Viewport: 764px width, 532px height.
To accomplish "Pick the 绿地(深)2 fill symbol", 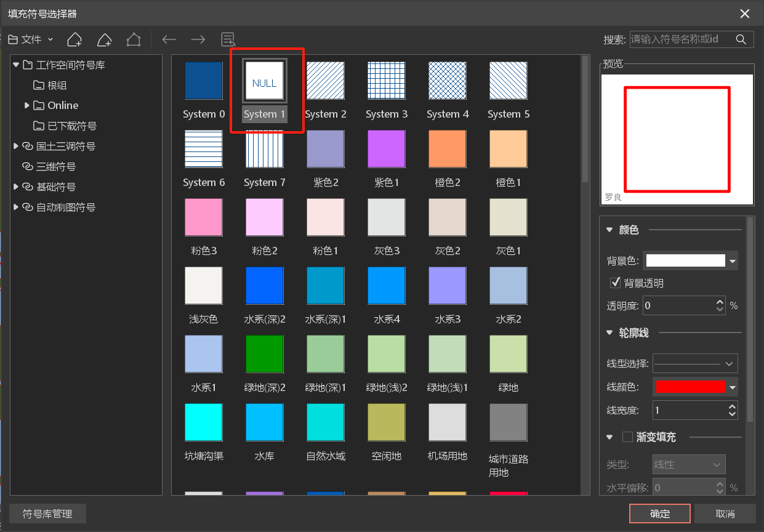I will (265, 354).
